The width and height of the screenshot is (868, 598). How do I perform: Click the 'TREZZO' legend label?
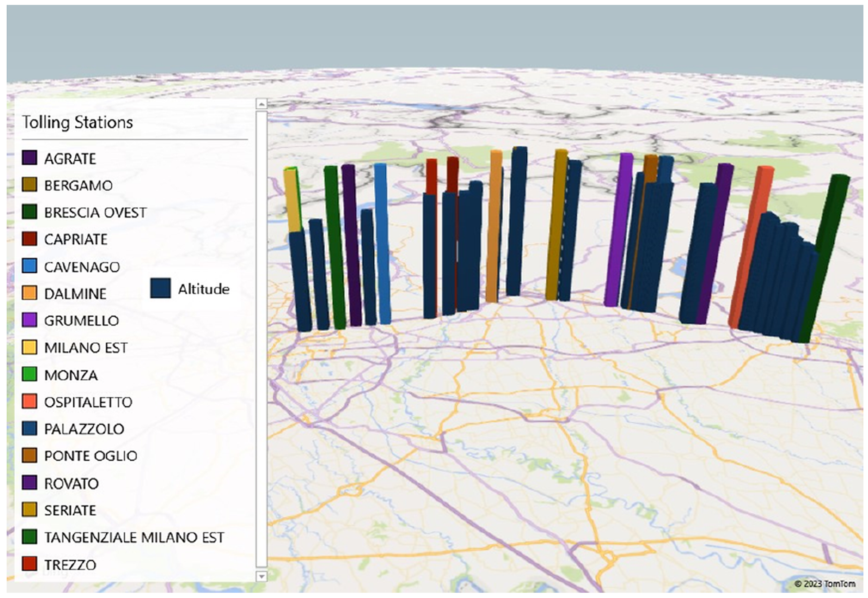[x=70, y=565]
